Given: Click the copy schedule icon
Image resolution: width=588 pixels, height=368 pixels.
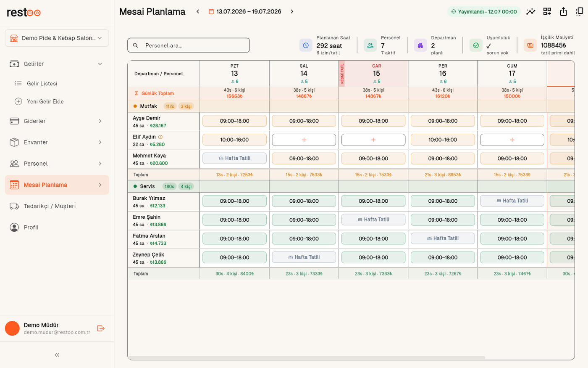Looking at the screenshot, I should pos(580,12).
